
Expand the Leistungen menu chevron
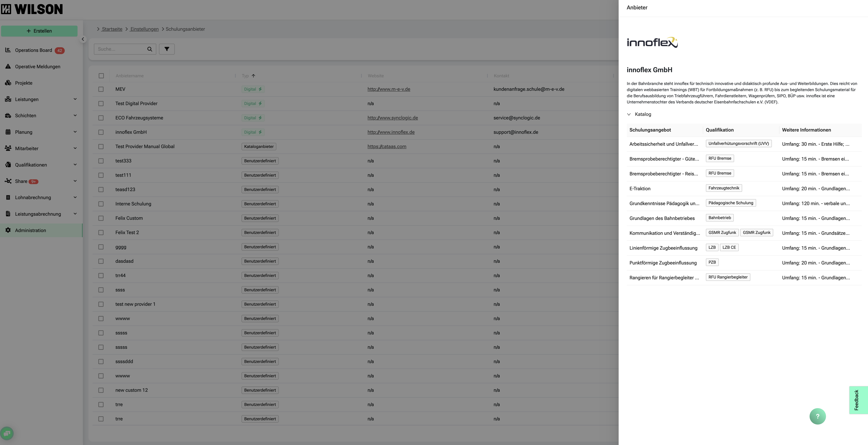pyautogui.click(x=75, y=99)
